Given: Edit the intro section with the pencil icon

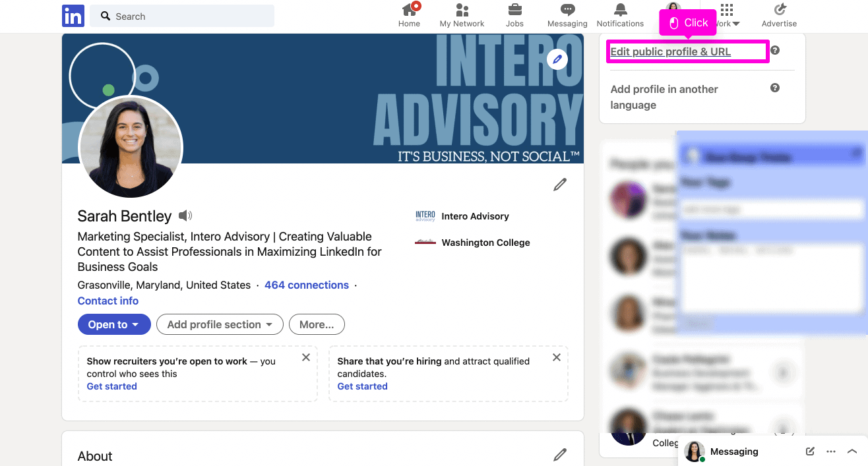Looking at the screenshot, I should [560, 185].
